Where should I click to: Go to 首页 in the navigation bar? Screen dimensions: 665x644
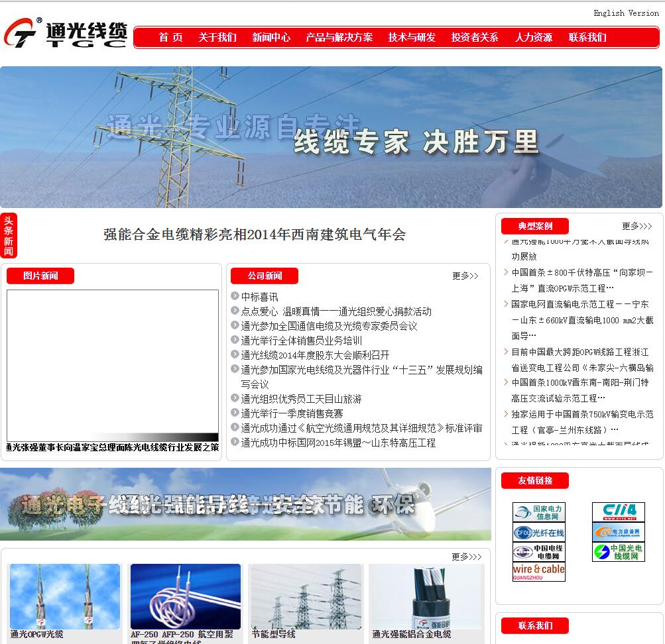tap(170, 37)
